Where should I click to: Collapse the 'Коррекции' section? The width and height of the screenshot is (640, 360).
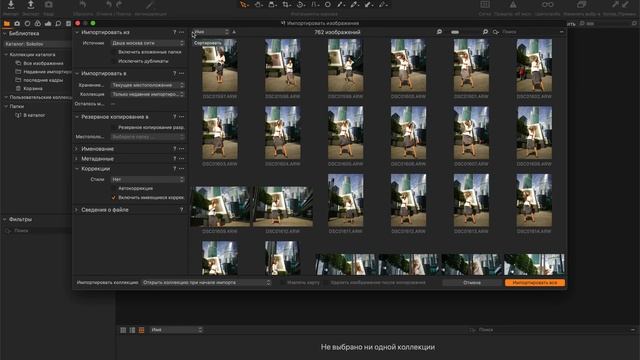tap(77, 169)
